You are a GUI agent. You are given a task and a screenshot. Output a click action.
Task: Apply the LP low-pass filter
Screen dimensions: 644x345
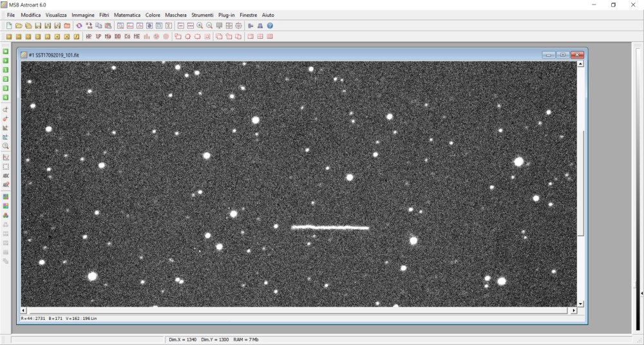(x=99, y=37)
